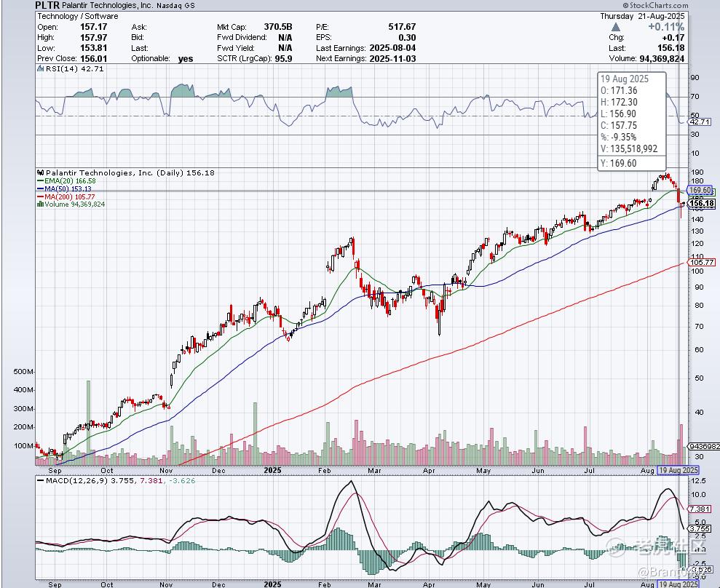720x588 pixels.
Task: Click the 'Thursday 21-Aug-2025' date in the header
Action: click(x=642, y=16)
